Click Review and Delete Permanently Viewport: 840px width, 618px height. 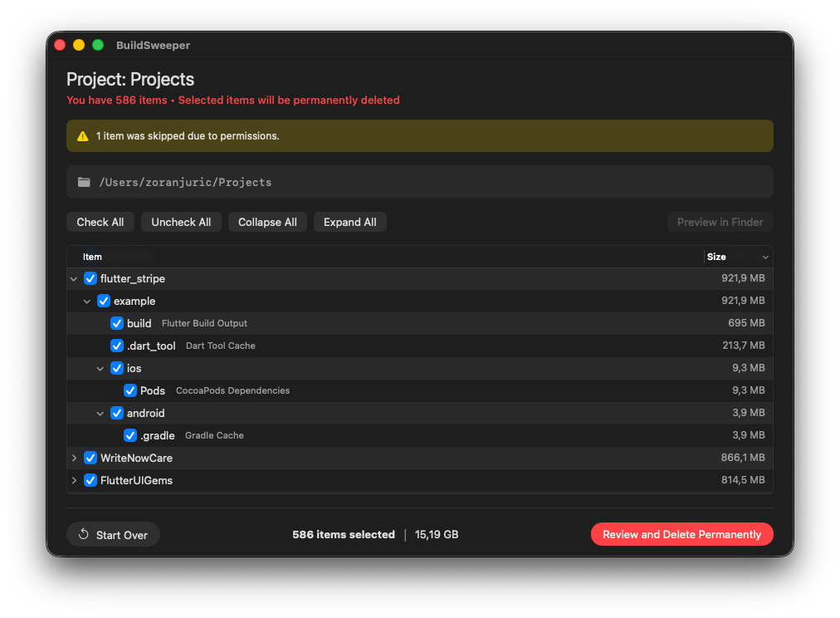coord(681,535)
